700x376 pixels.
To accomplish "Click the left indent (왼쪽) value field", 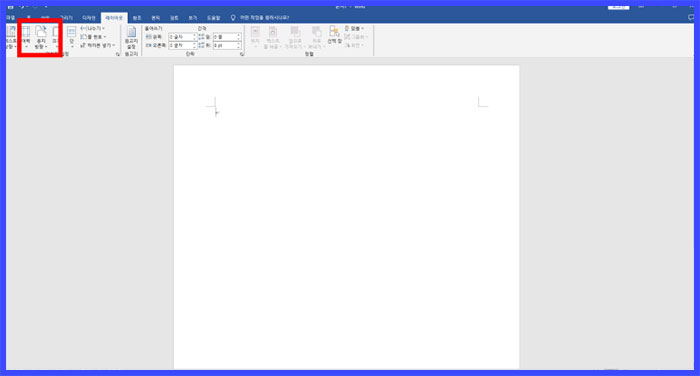I will point(182,37).
